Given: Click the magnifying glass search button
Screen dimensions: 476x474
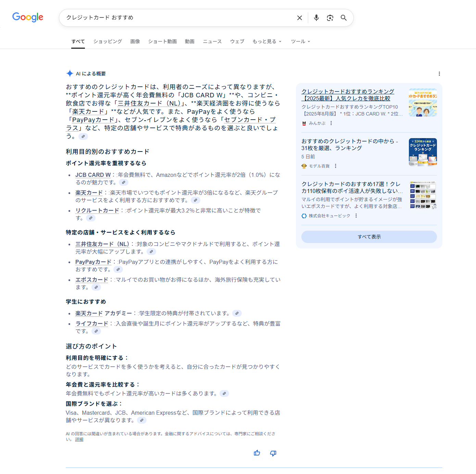Looking at the screenshot, I should click(x=344, y=18).
